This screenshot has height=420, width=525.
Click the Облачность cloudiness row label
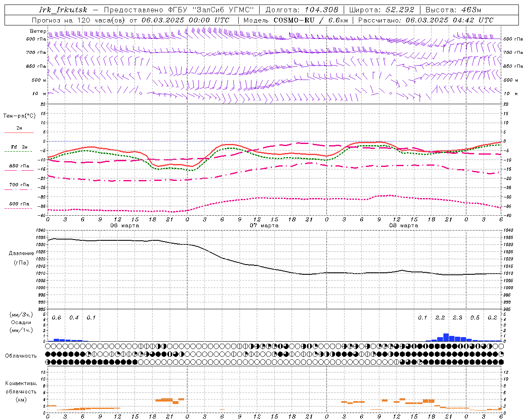[x=21, y=356]
